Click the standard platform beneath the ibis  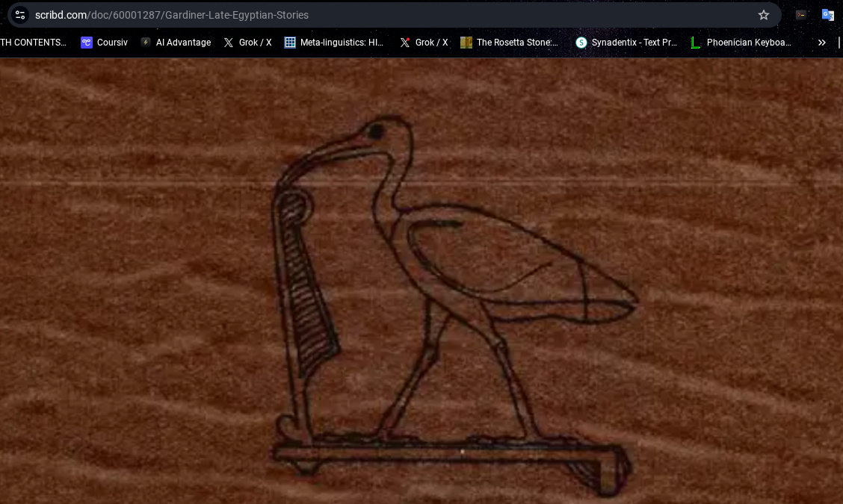[x=448, y=452]
